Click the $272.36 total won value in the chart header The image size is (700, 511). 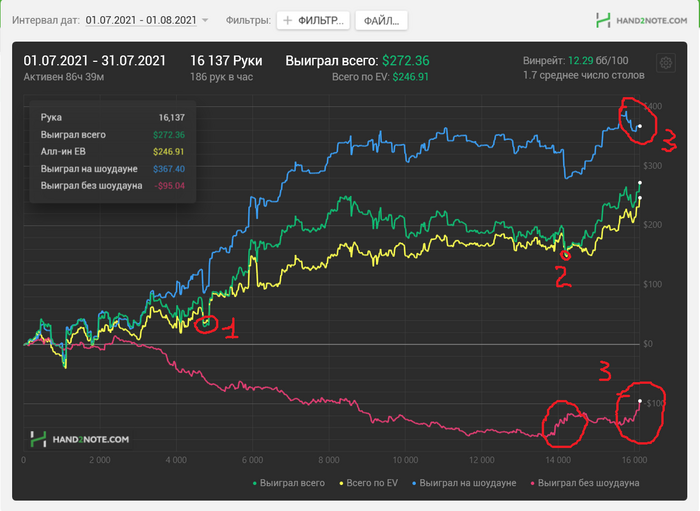pyautogui.click(x=406, y=61)
